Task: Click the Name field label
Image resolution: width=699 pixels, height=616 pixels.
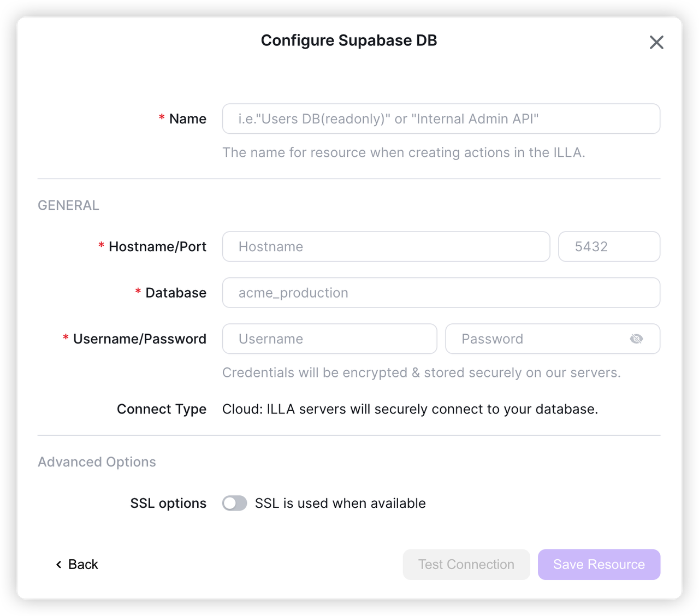Action: point(187,119)
